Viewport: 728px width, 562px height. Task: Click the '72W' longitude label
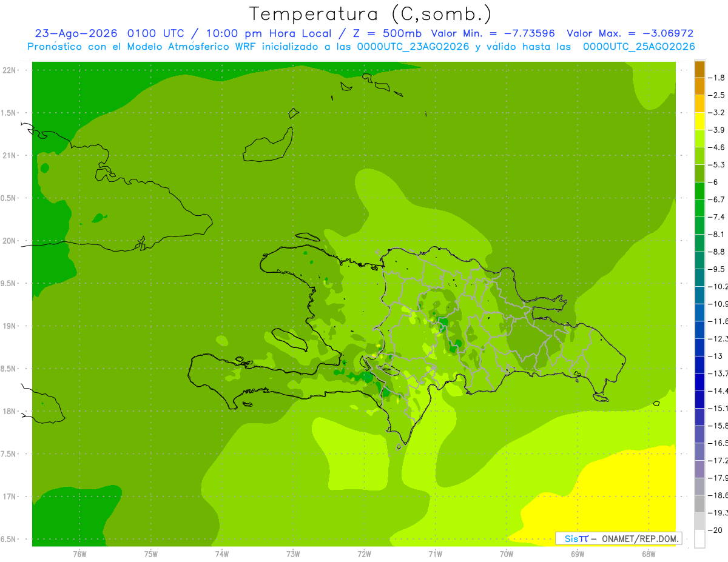tap(364, 554)
